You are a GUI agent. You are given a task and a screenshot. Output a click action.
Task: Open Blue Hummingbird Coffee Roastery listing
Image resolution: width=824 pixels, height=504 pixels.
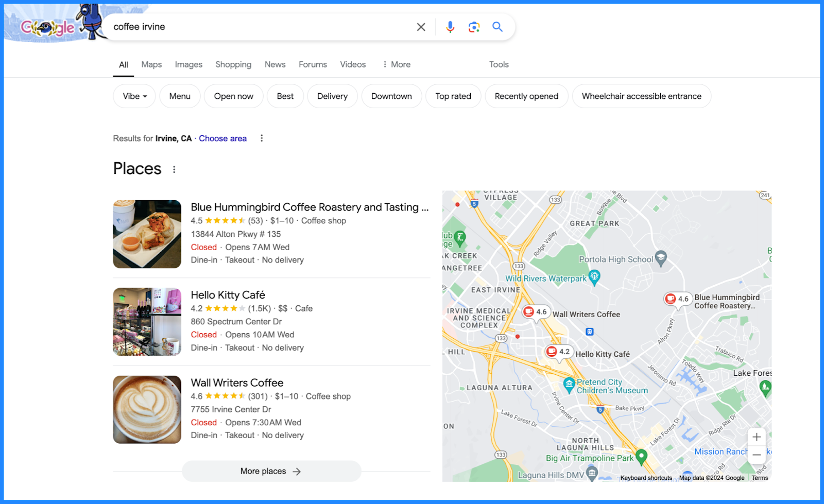(310, 207)
